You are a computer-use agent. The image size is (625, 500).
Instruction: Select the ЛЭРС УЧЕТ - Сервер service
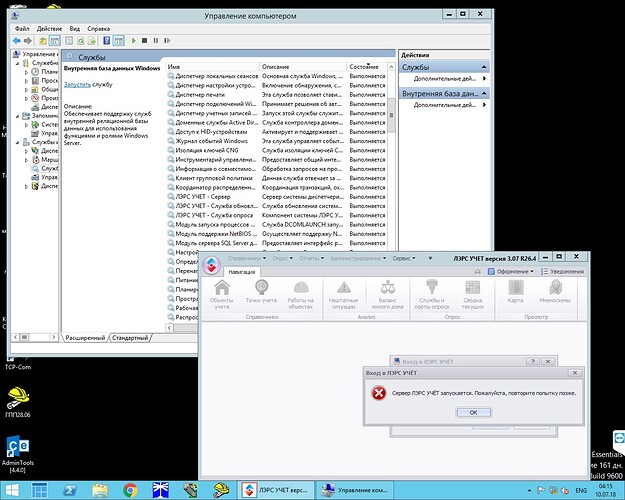[276, 197]
